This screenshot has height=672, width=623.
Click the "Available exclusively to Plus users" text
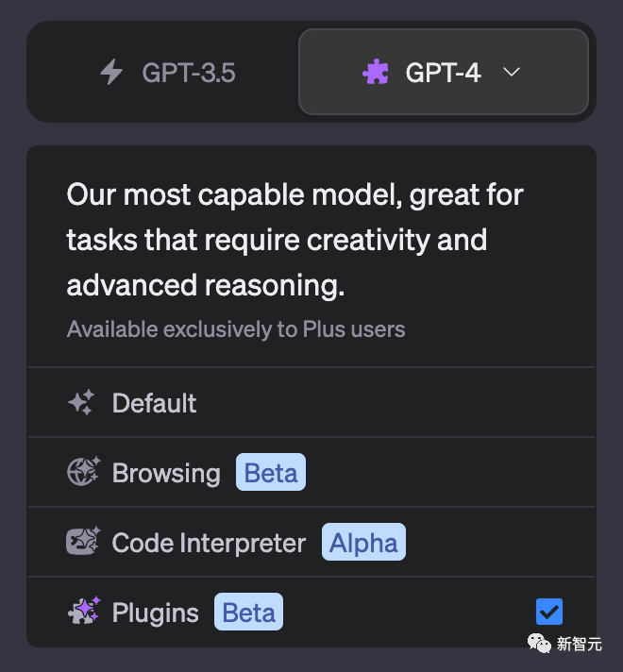coord(236,329)
